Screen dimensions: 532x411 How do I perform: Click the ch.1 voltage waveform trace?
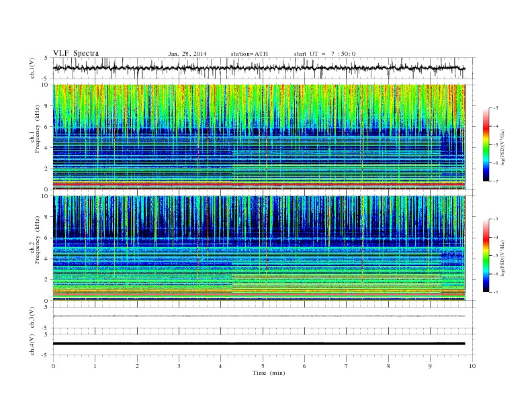259,68
